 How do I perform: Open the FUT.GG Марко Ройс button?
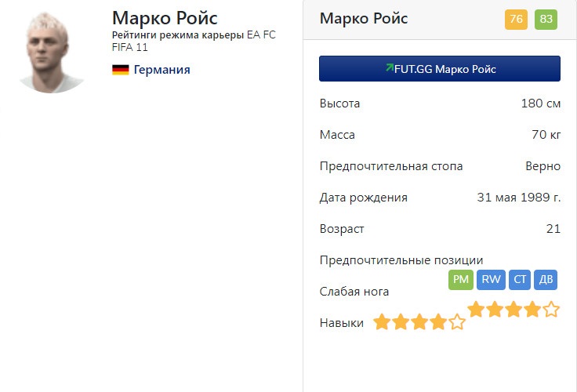click(x=439, y=69)
